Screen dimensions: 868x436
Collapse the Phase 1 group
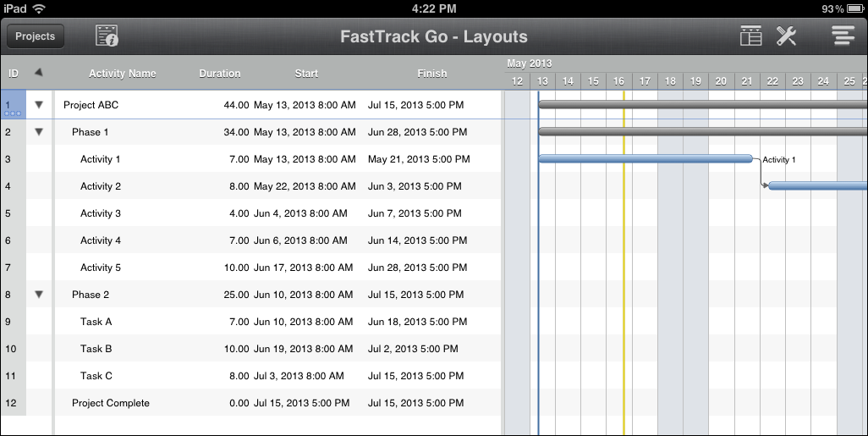coord(38,132)
